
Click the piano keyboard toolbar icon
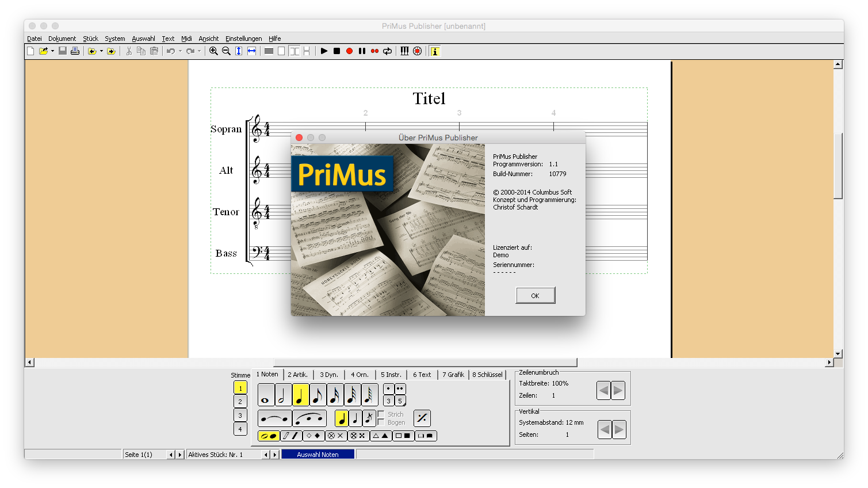coord(405,51)
